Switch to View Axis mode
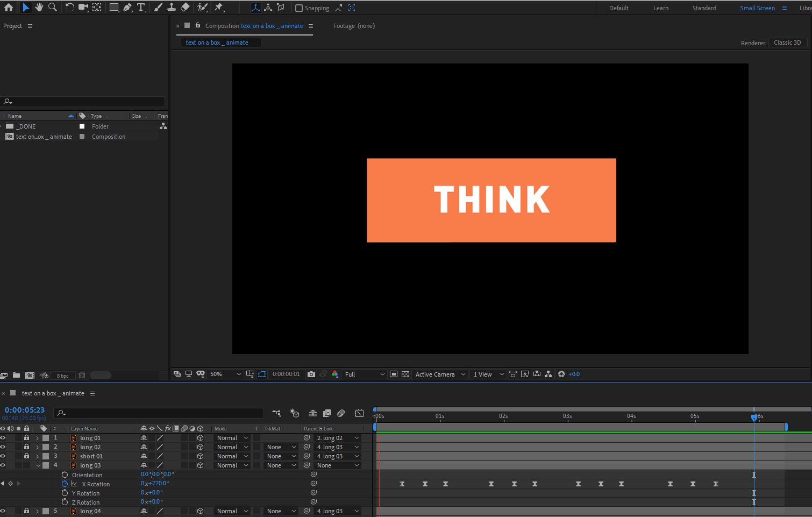The height and width of the screenshot is (517, 812). pyautogui.click(x=281, y=8)
